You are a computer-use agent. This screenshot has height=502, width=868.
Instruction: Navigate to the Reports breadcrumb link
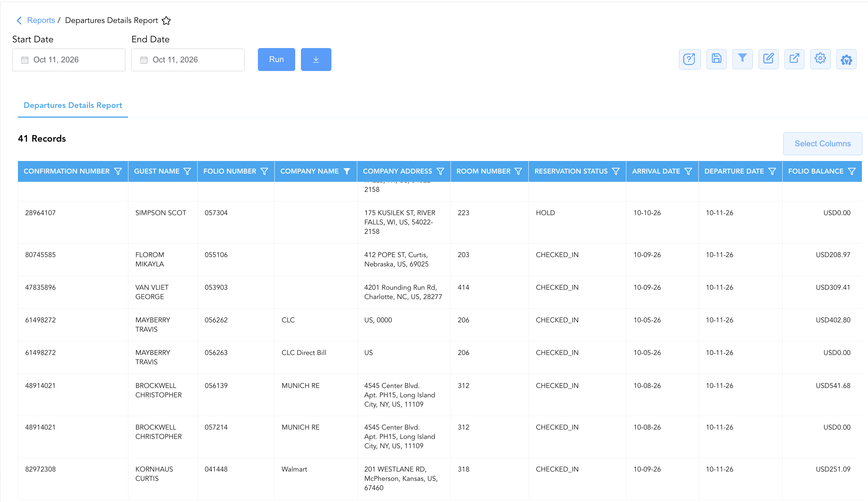click(41, 20)
